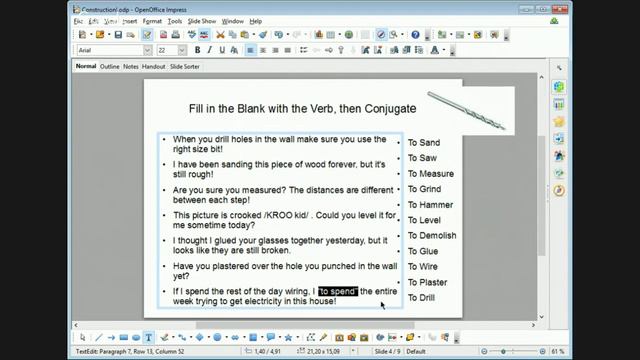
Task: Toggle Bold formatting
Action: point(198,50)
